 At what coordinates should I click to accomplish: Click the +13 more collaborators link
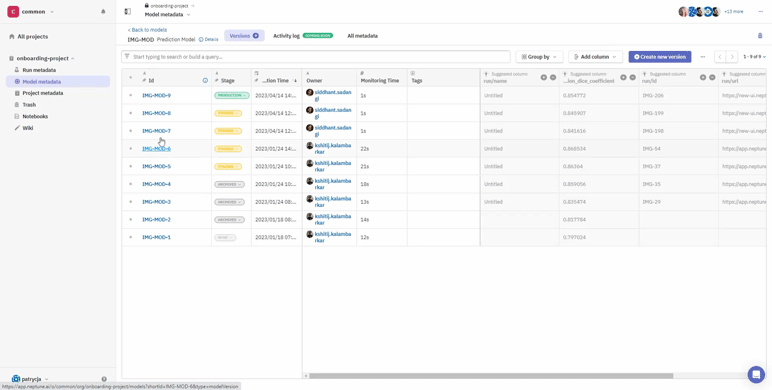pos(734,11)
